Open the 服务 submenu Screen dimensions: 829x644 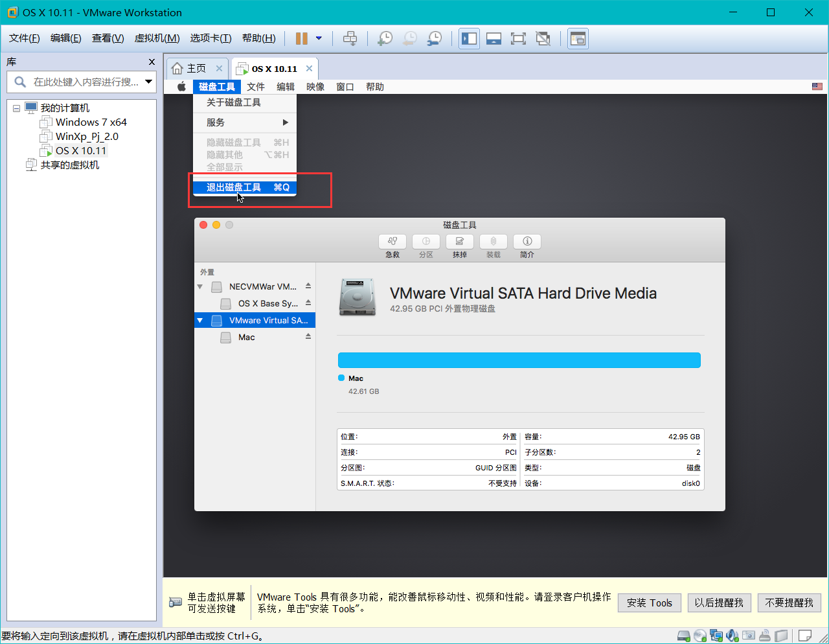[244, 122]
